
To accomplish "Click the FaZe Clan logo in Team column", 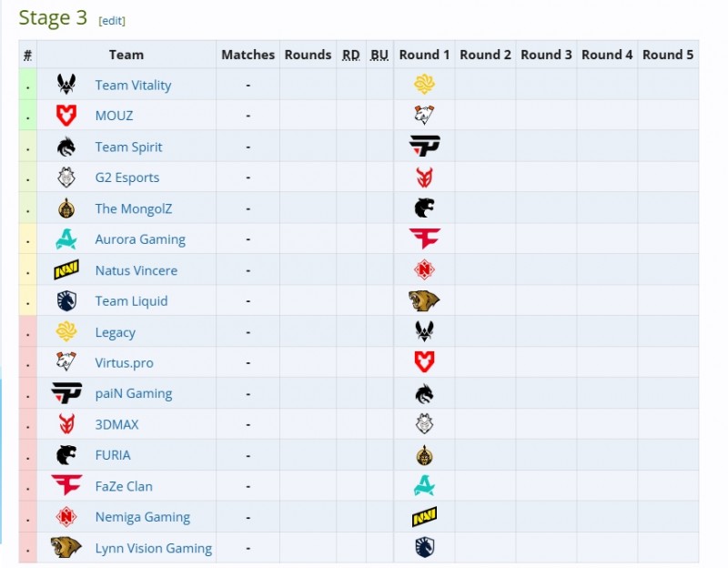I will pos(66,486).
